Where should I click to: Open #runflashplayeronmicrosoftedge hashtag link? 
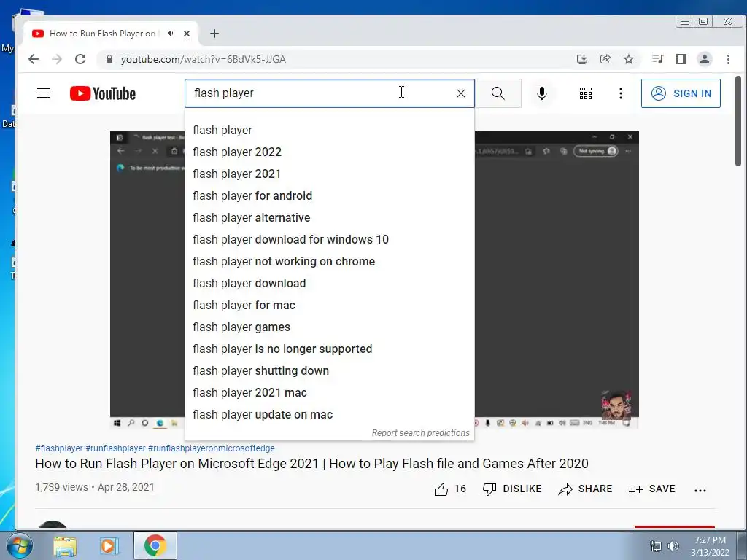point(212,448)
